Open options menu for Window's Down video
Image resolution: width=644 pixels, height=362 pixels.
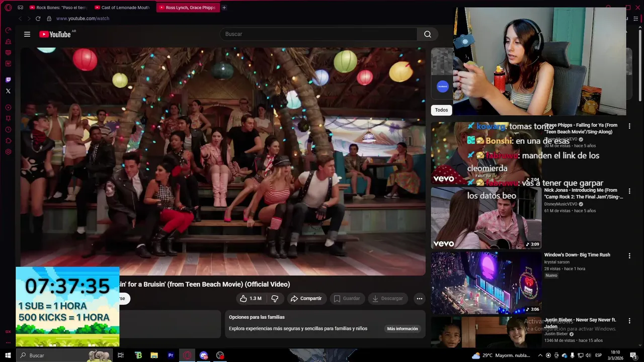tap(629, 255)
